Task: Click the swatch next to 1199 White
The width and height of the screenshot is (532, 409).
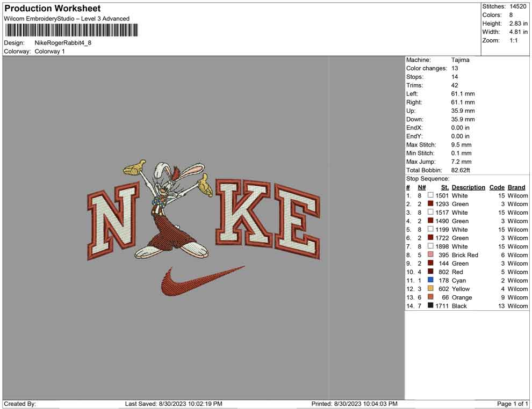Action: (430, 229)
